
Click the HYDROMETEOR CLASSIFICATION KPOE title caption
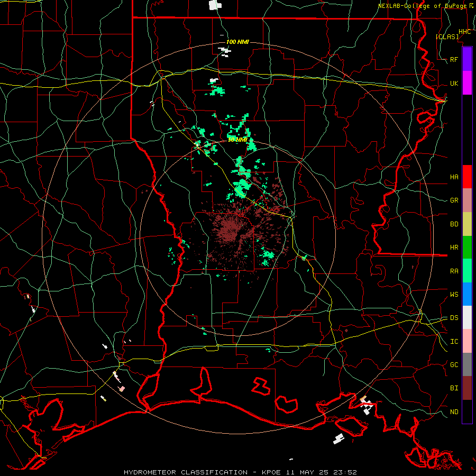[x=240, y=472]
